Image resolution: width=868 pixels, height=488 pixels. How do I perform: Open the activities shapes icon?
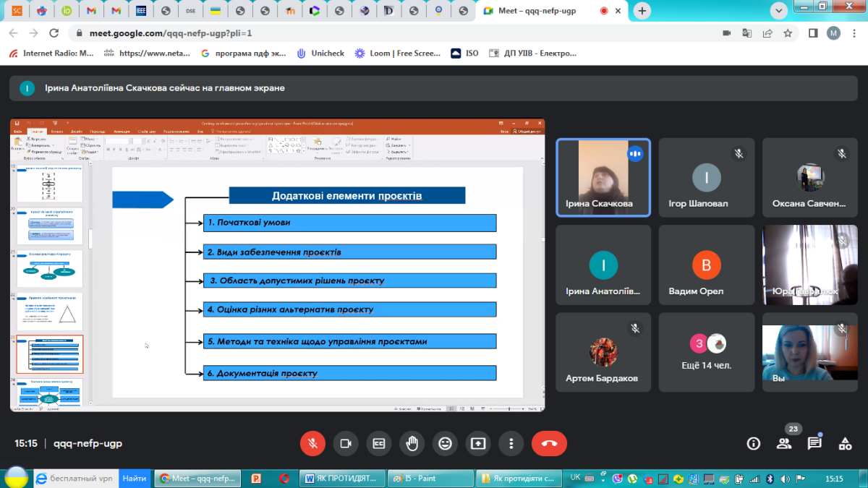(844, 443)
